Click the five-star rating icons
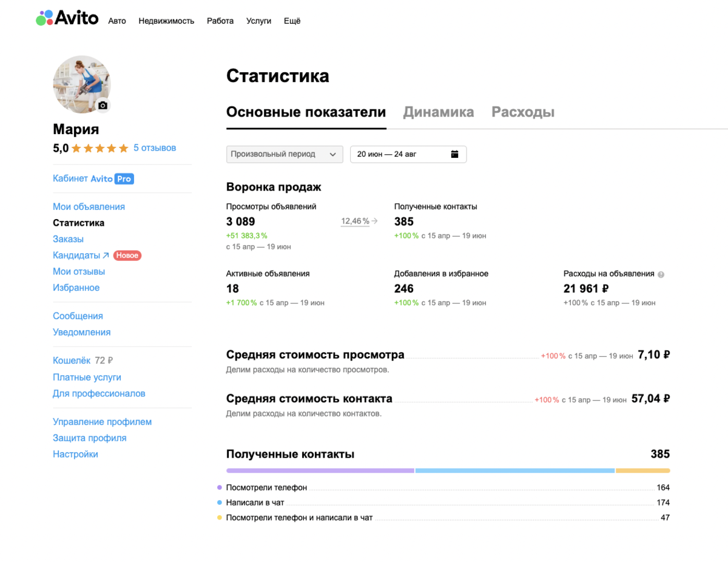728x562 pixels. pyautogui.click(x=100, y=148)
